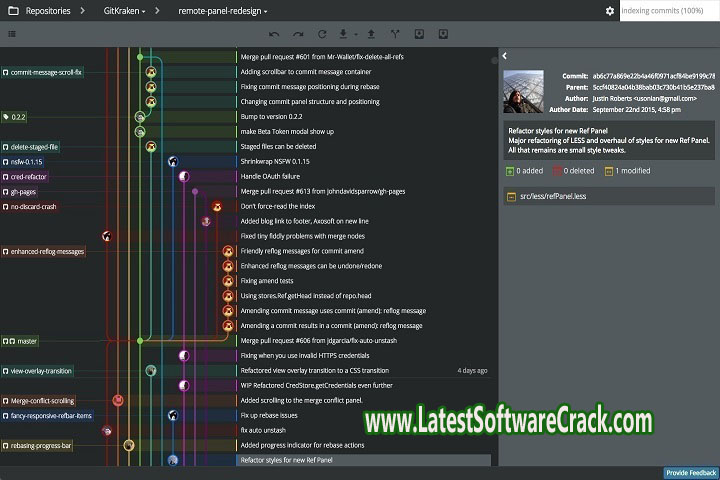720x480 pixels.
Task: Click the Branch icon in the toolbar
Action: 394,34
